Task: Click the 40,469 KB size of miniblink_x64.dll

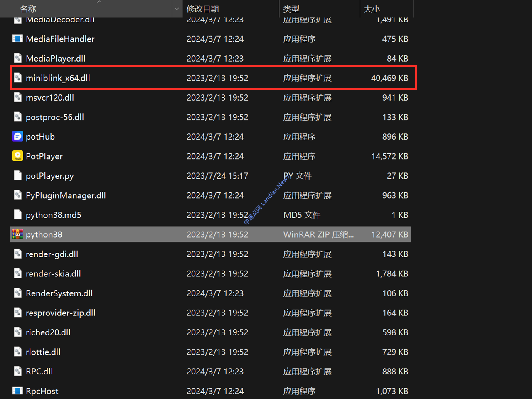Action: tap(389, 78)
